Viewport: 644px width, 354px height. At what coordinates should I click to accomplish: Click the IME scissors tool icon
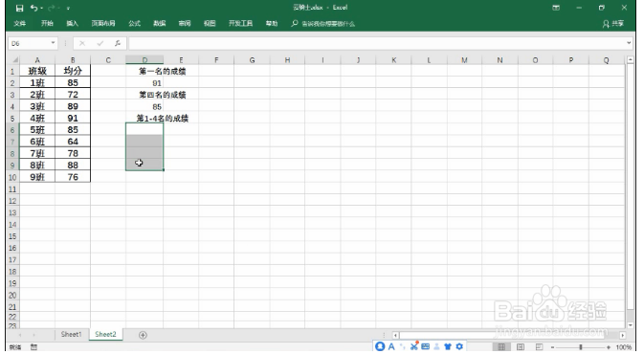(414, 346)
